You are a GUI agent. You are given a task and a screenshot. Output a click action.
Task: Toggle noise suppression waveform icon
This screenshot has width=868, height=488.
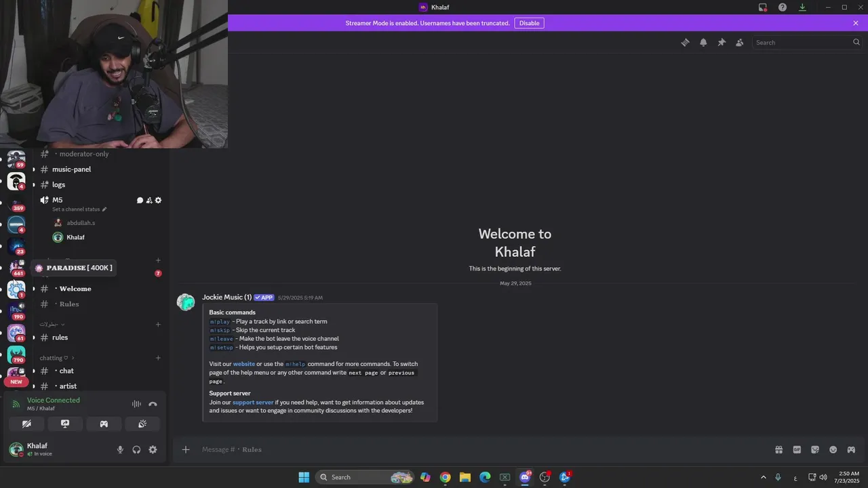pyautogui.click(x=136, y=404)
